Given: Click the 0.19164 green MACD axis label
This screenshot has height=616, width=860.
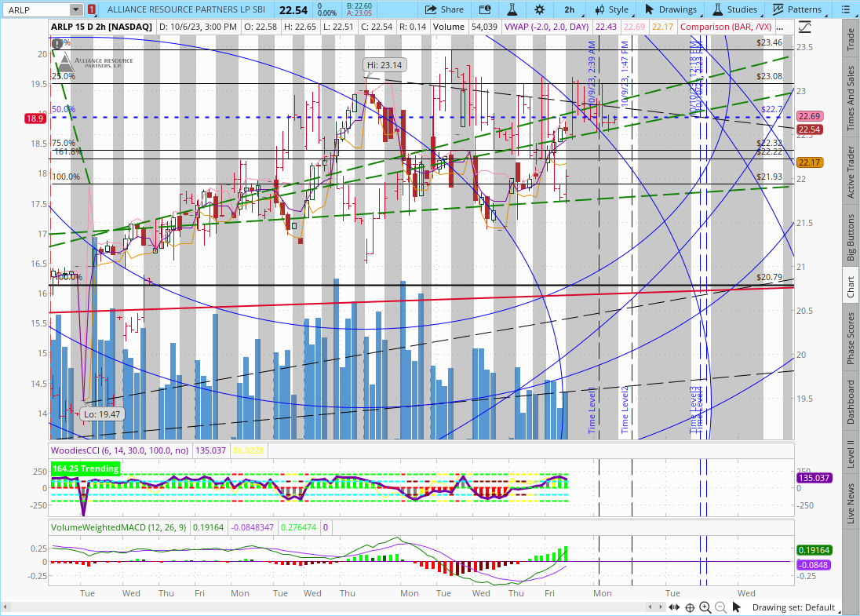Looking at the screenshot, I should [x=814, y=549].
